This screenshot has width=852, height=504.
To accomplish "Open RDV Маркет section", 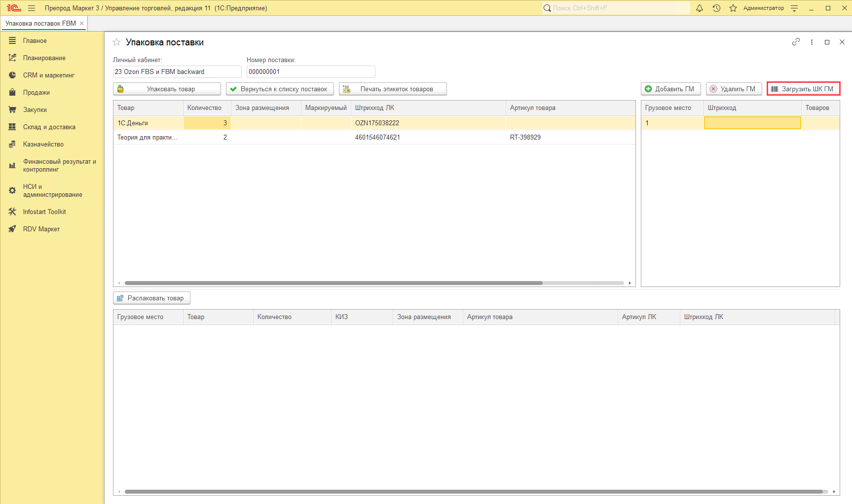I will (41, 229).
